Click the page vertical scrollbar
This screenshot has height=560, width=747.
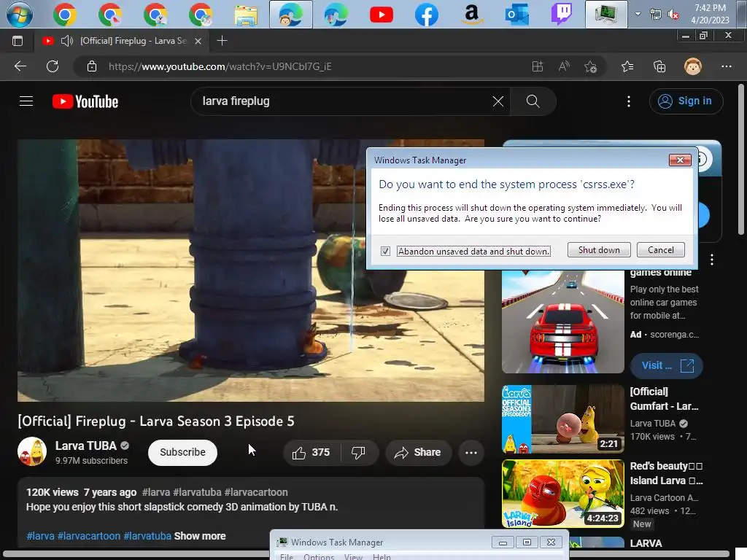741,160
